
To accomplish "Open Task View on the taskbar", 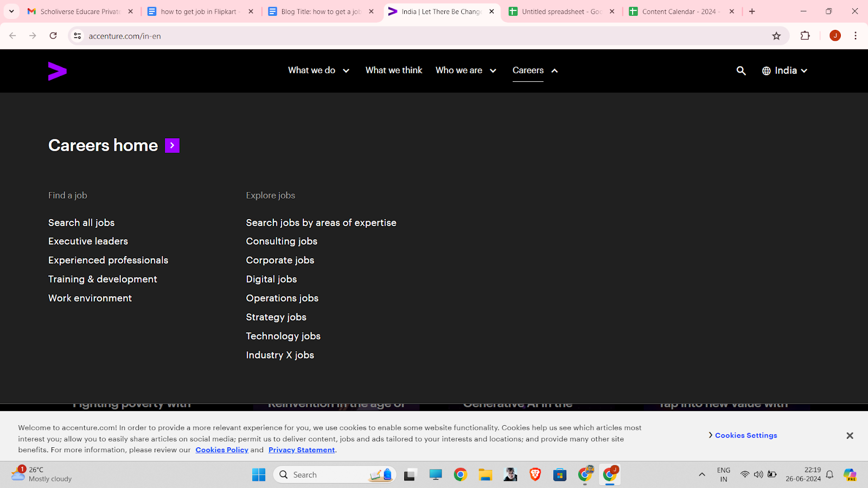I will [x=410, y=475].
